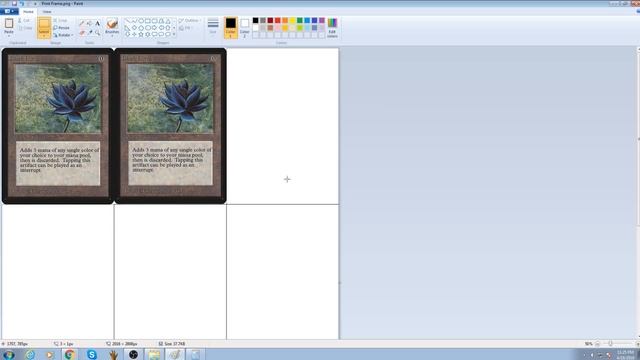Image resolution: width=640 pixels, height=360 pixels.
Task: Switch to the View ribbon tab
Action: coord(47,12)
